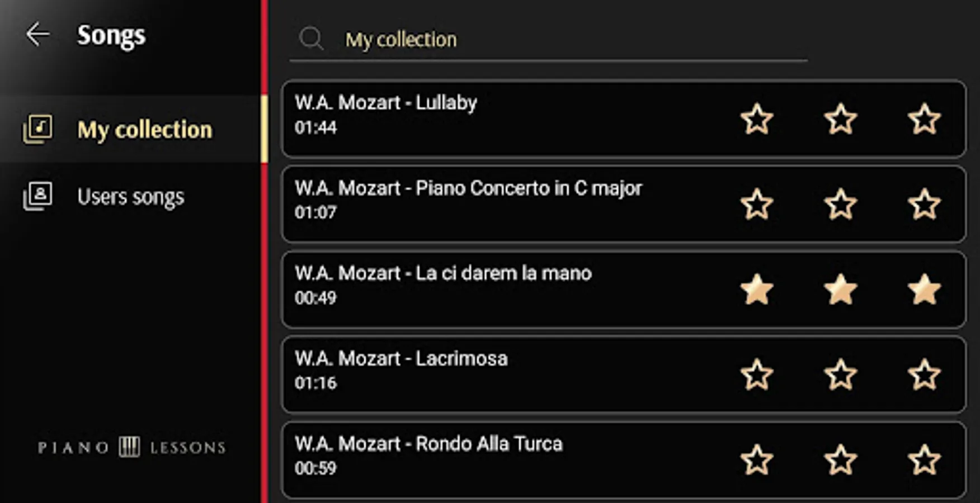This screenshot has width=980, height=503.
Task: Go back using the arrow icon
Action: (38, 35)
